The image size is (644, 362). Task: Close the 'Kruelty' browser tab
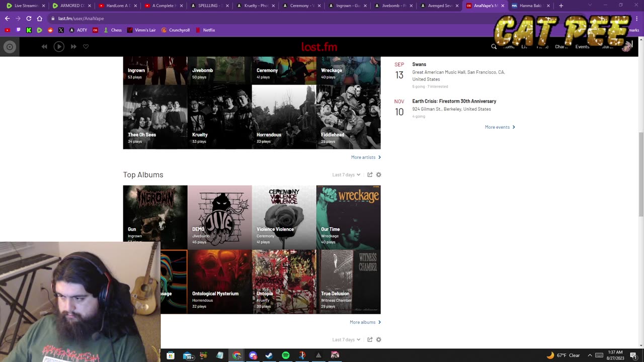[x=273, y=6]
